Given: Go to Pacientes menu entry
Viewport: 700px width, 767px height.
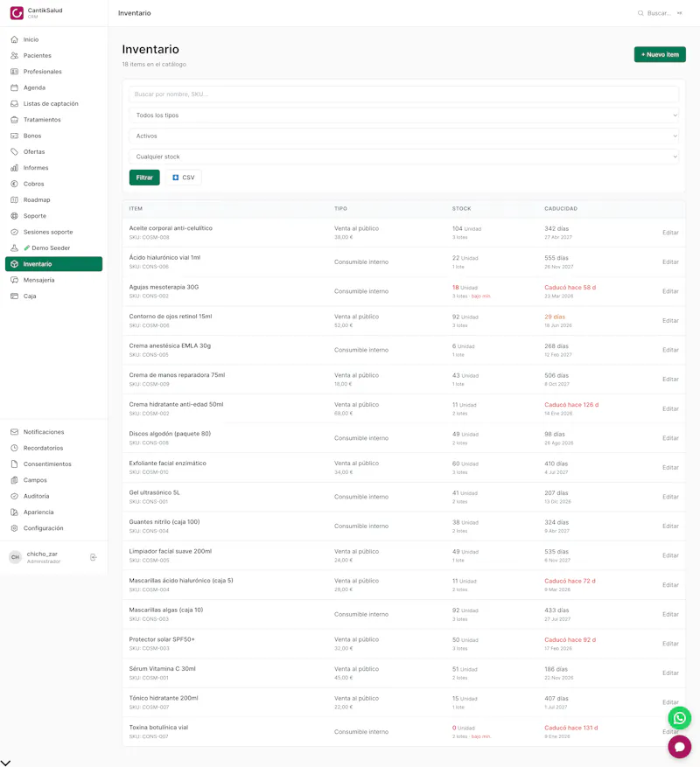Looking at the screenshot, I should tap(54, 55).
